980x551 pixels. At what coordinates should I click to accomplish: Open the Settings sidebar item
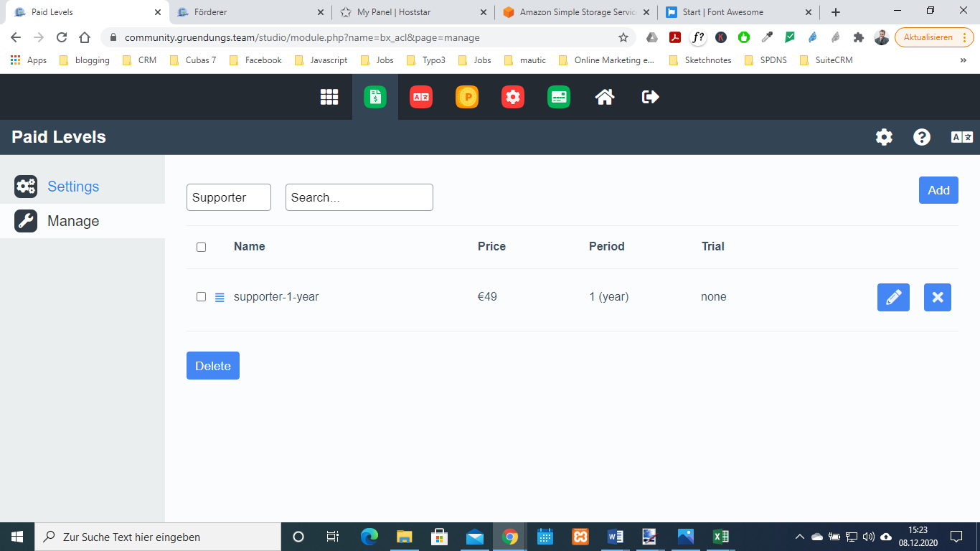tap(73, 187)
